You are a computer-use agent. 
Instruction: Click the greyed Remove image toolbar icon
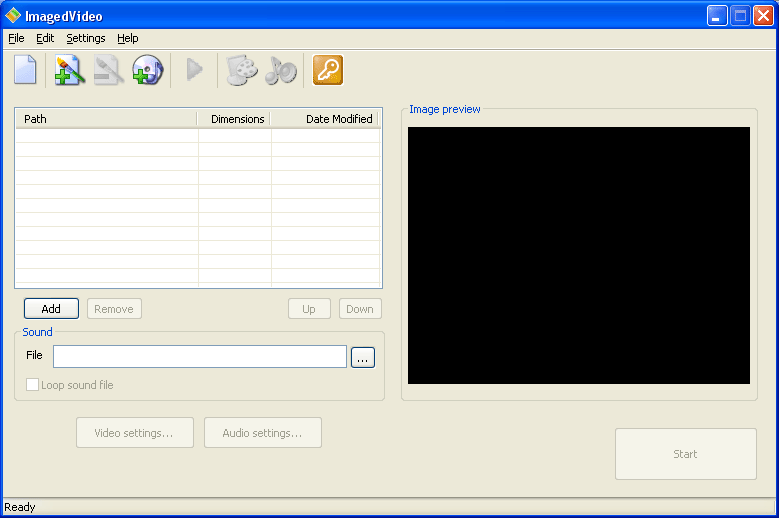[x=108, y=70]
